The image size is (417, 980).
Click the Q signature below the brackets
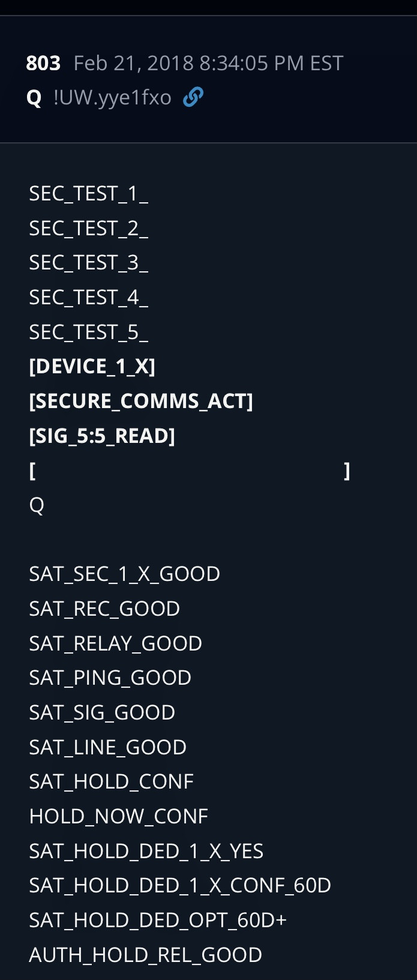click(37, 505)
